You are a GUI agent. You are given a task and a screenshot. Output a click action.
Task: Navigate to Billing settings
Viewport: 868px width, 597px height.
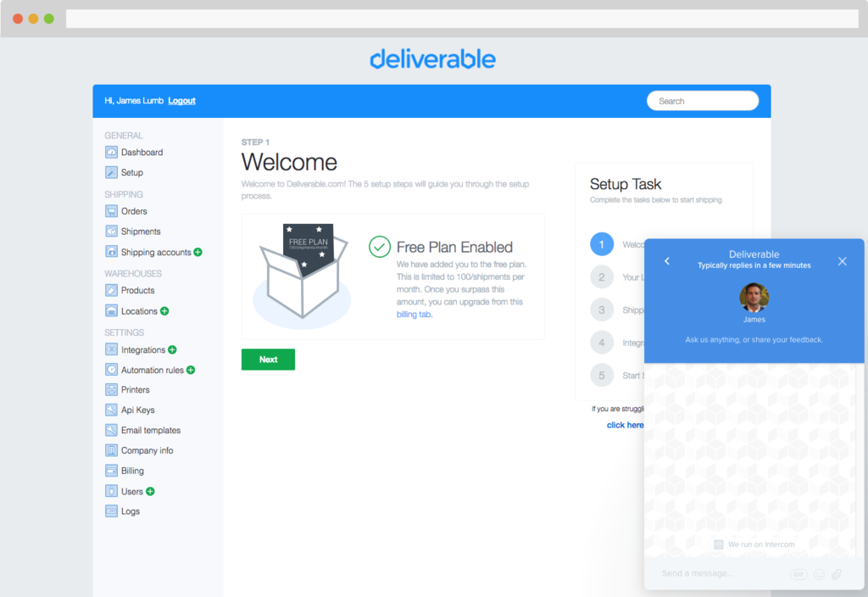tap(132, 471)
